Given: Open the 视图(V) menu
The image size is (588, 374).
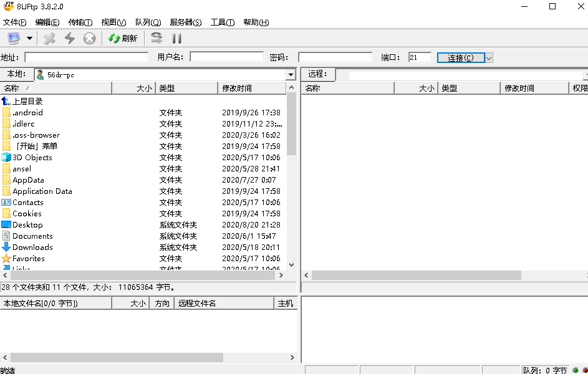Looking at the screenshot, I should click(x=113, y=22).
